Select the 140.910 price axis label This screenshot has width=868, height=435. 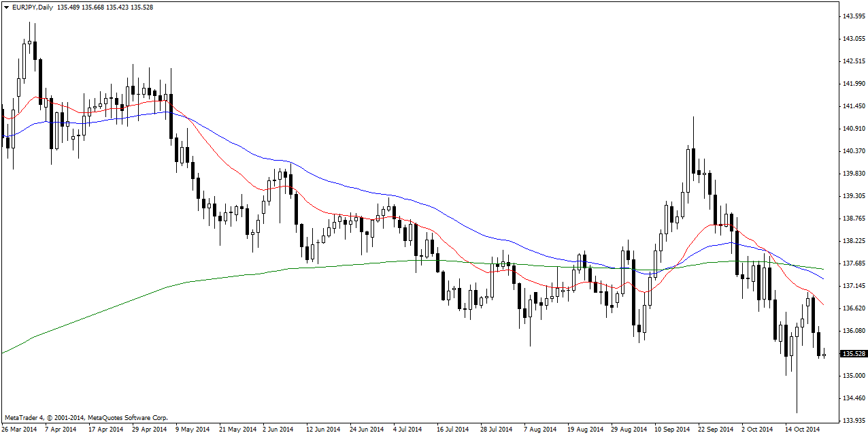click(853, 129)
